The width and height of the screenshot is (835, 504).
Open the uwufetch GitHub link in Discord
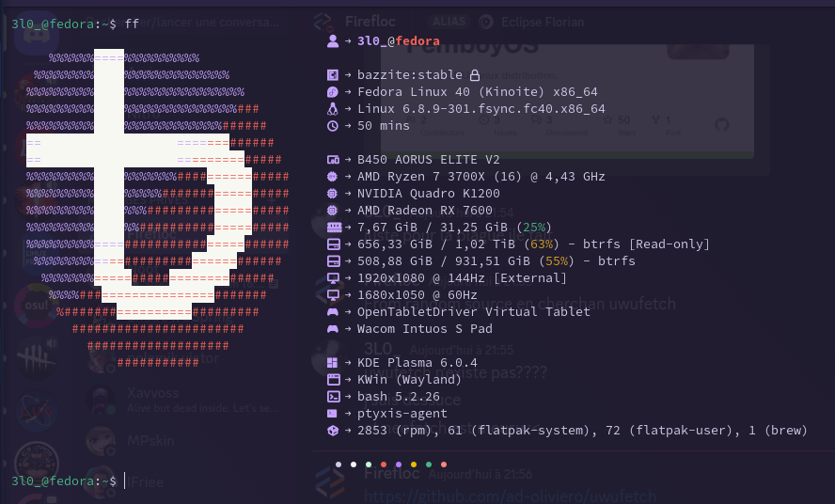coord(511,496)
